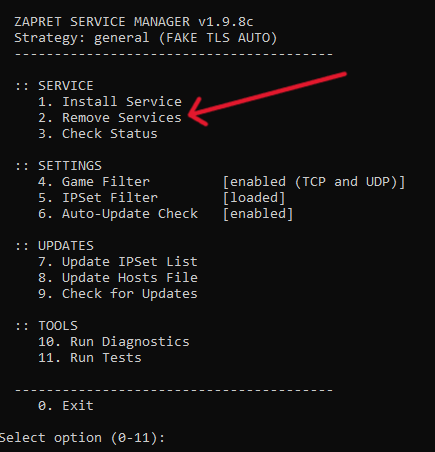Select the Check Status entry
This screenshot has width=435, height=452.
[x=98, y=133]
